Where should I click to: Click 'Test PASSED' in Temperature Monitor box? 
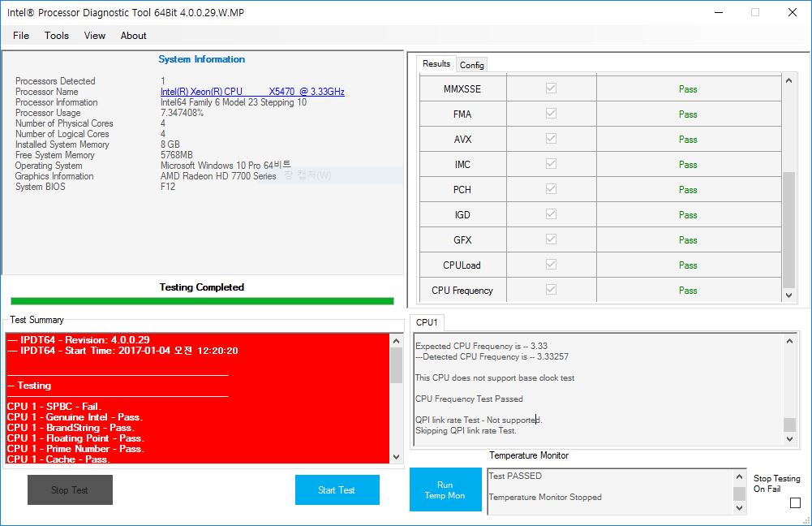click(x=515, y=476)
